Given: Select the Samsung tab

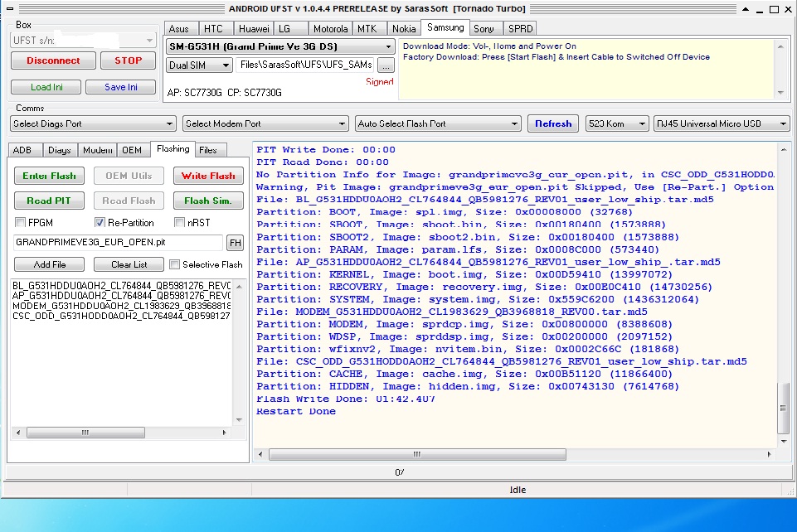Looking at the screenshot, I should coord(445,28).
